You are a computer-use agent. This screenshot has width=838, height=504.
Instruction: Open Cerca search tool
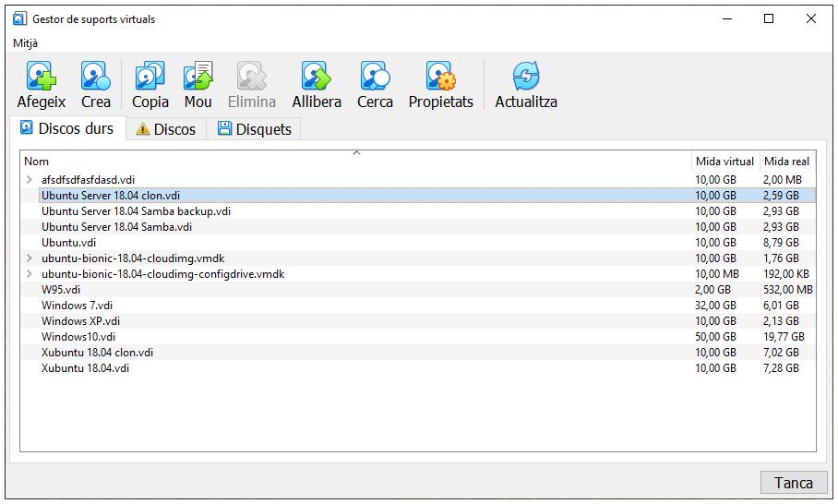[x=375, y=77]
